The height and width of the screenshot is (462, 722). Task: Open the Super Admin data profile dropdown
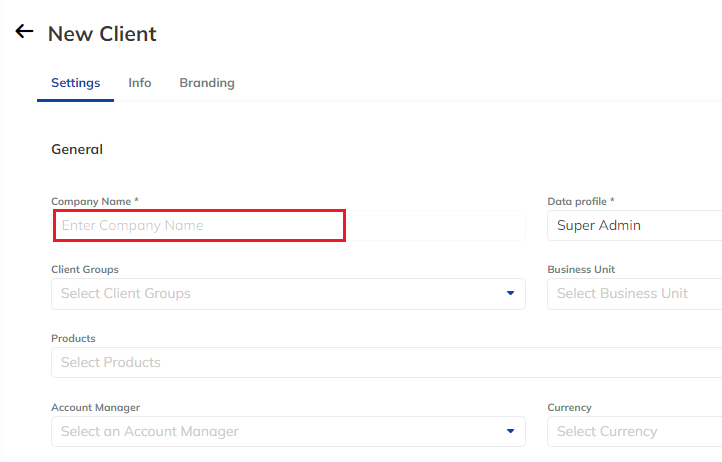635,226
